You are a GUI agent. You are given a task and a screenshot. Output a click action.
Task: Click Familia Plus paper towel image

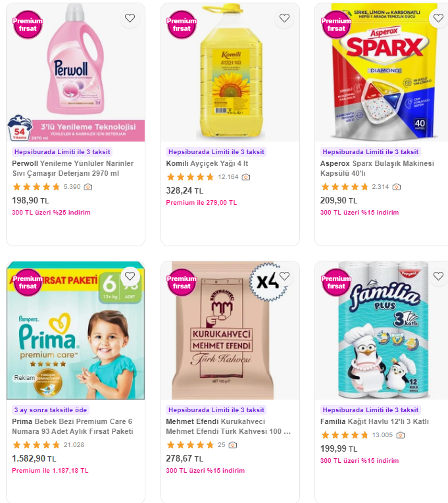(383, 331)
